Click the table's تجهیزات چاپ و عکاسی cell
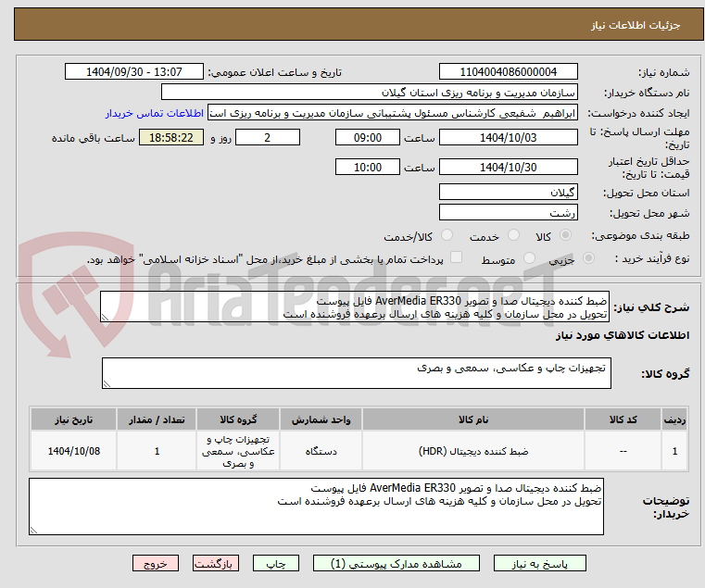 pyautogui.click(x=238, y=451)
